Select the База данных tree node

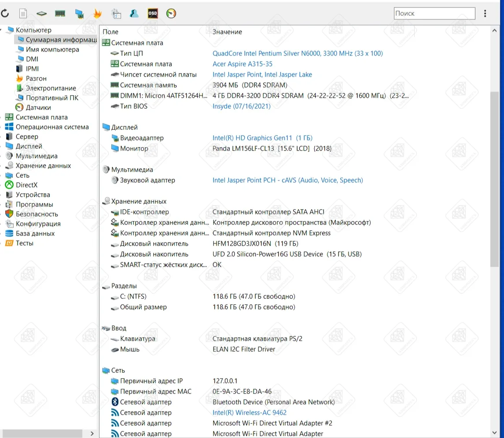click(35, 233)
